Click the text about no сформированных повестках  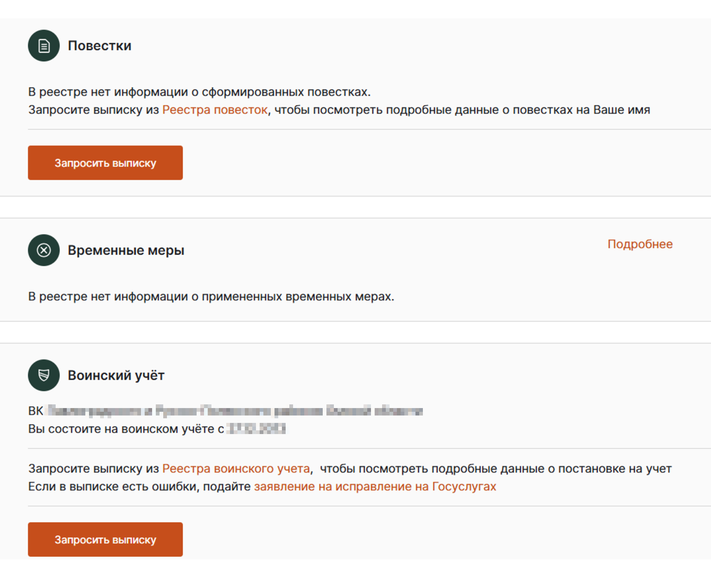[x=199, y=92]
